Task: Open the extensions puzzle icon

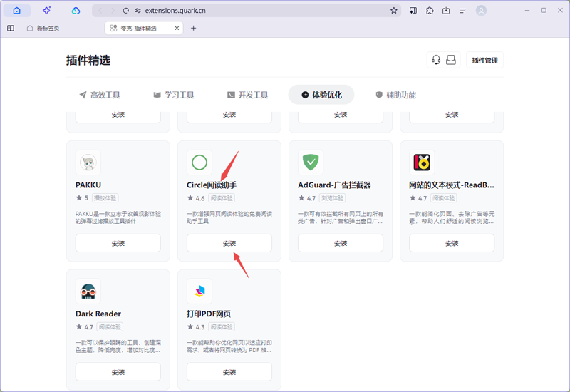Action: click(x=430, y=11)
